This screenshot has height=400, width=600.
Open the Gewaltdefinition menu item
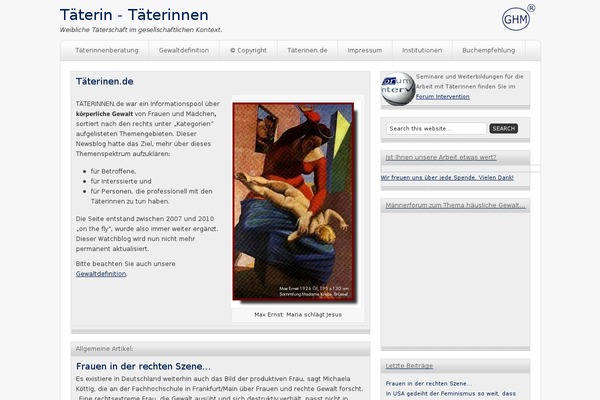[x=184, y=50]
